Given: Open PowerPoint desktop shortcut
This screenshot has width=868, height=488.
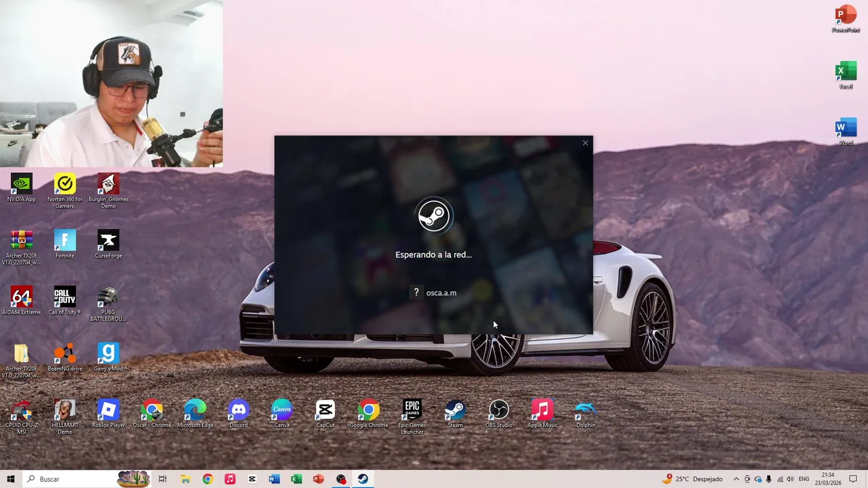Looking at the screenshot, I should click(846, 18).
